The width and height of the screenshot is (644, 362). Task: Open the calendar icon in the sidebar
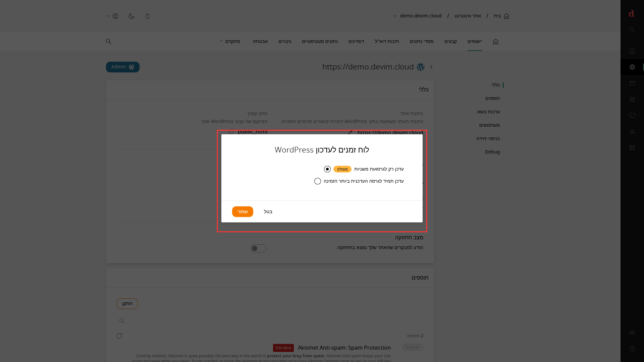[x=632, y=99]
